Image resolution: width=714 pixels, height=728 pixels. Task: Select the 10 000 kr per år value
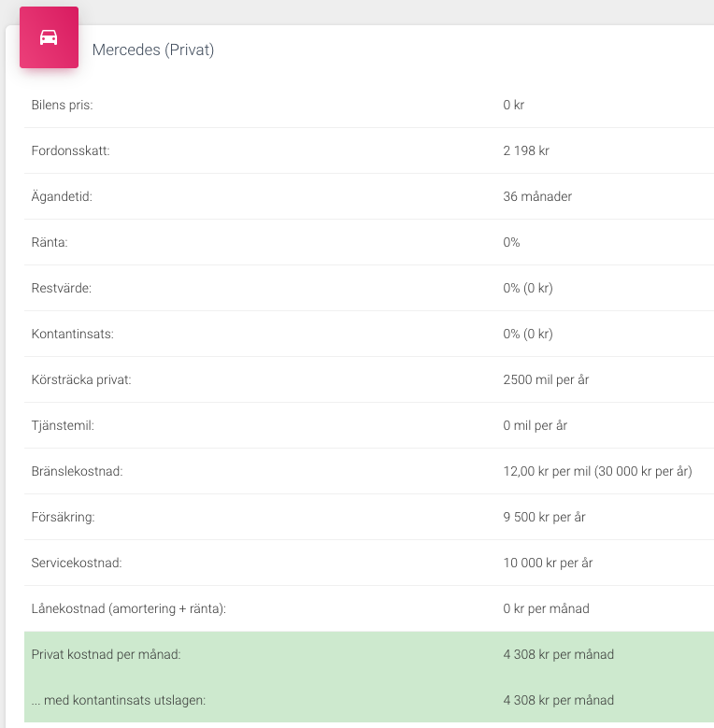pyautogui.click(x=548, y=563)
